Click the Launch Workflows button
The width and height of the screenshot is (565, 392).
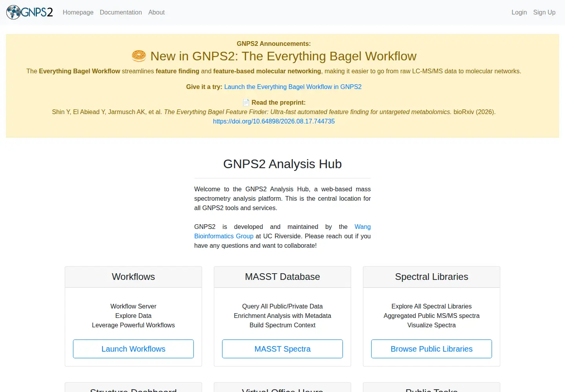[133, 349]
